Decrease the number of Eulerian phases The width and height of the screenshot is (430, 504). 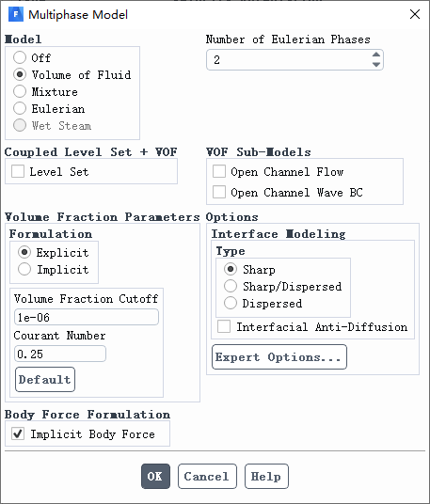(x=376, y=64)
